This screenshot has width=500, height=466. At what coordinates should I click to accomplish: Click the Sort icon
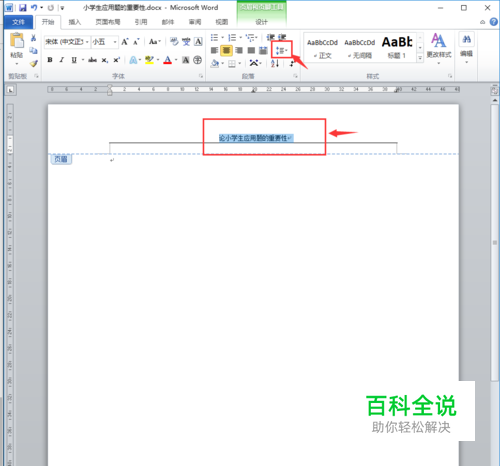pos(275,63)
